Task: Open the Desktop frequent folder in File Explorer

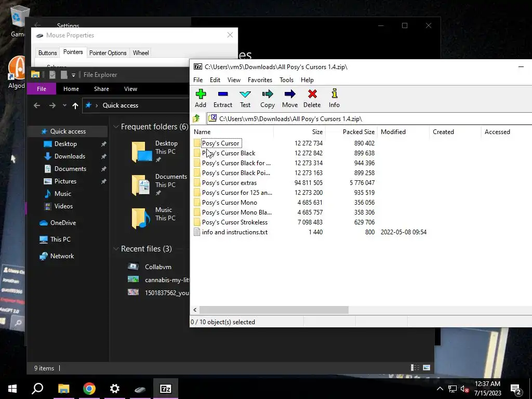Action: pos(142,151)
